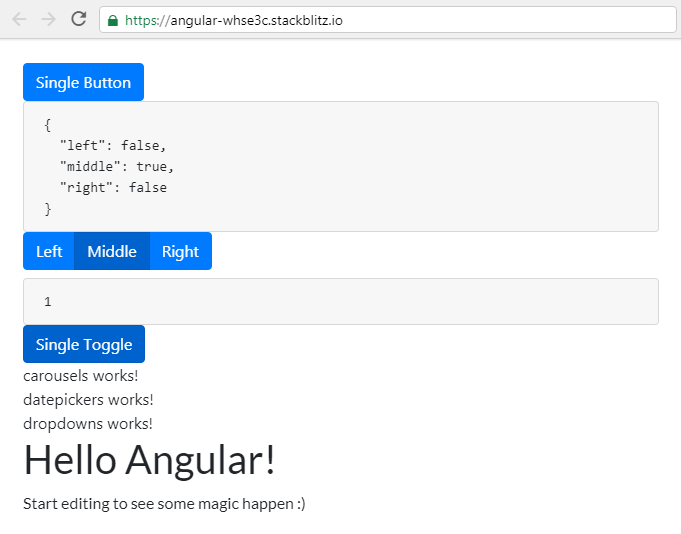Click the Single Button
Screen dimensions: 681x534
(83, 82)
